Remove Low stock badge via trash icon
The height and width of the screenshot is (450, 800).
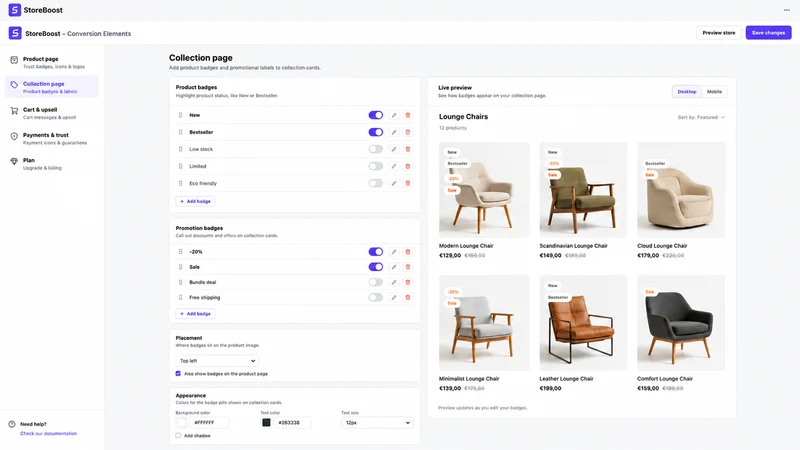408,149
